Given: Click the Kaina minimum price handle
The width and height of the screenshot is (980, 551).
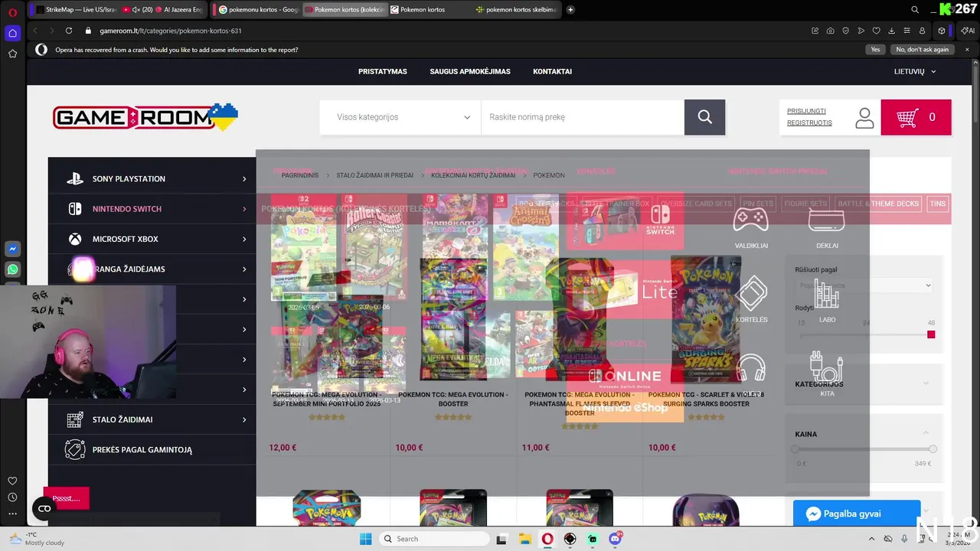Looking at the screenshot, I should pyautogui.click(x=796, y=449).
